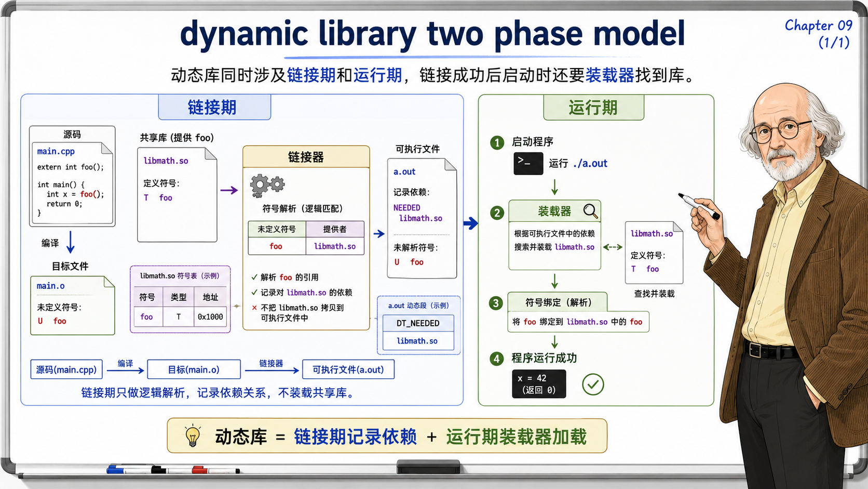Click the lightbulb icon in the summary banner
Viewport: 868px width, 489px height.
point(193,435)
